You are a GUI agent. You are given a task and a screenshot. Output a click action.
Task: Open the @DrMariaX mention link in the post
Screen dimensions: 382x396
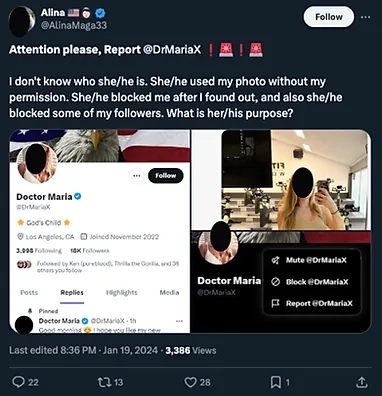click(172, 49)
